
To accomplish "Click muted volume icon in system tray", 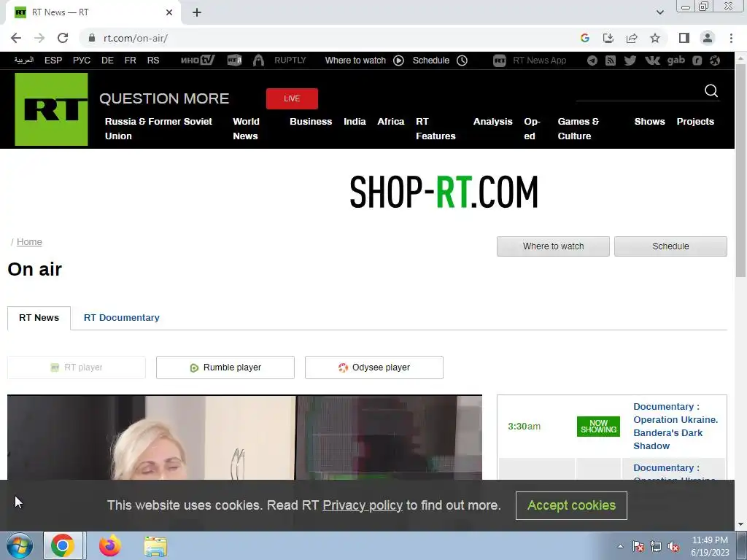I will click(673, 547).
